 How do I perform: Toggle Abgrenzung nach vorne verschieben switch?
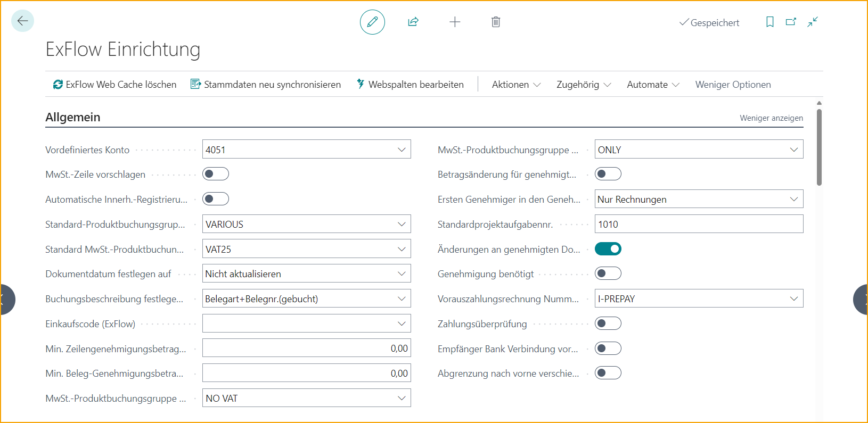[608, 373]
